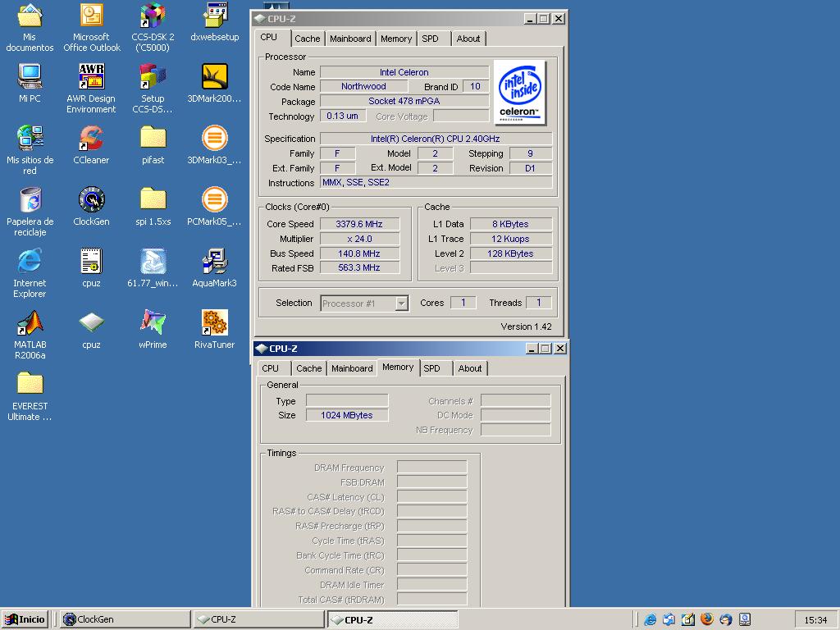Switch to ClockGen taskbar button
Image resolution: width=840 pixels, height=630 pixels.
coord(125,619)
